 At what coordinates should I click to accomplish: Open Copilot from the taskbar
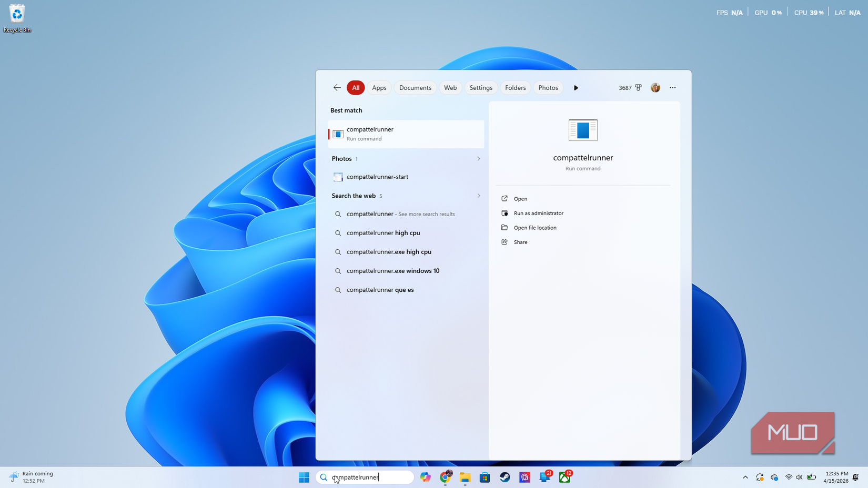(425, 477)
